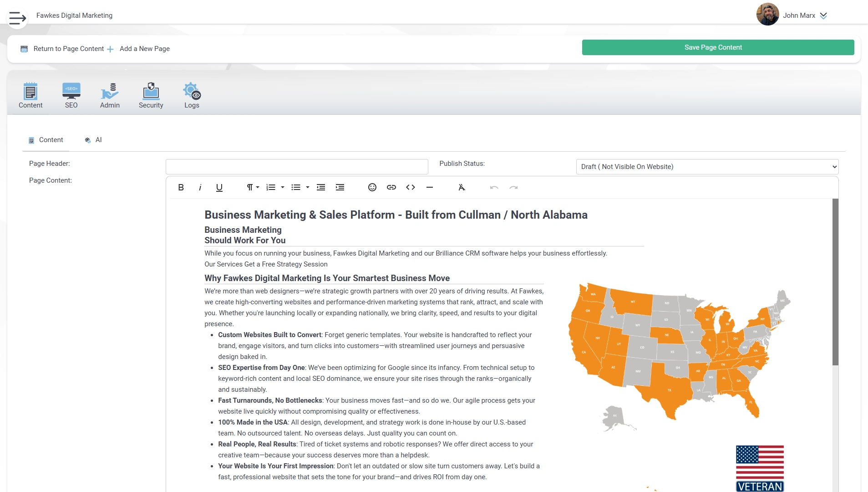Toggle underline formatting in editor

[219, 187]
